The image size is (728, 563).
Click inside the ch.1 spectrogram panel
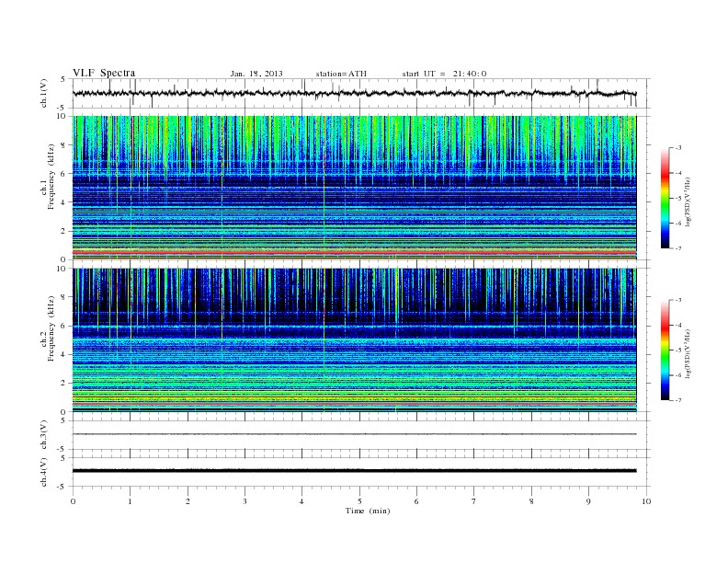pyautogui.click(x=354, y=188)
